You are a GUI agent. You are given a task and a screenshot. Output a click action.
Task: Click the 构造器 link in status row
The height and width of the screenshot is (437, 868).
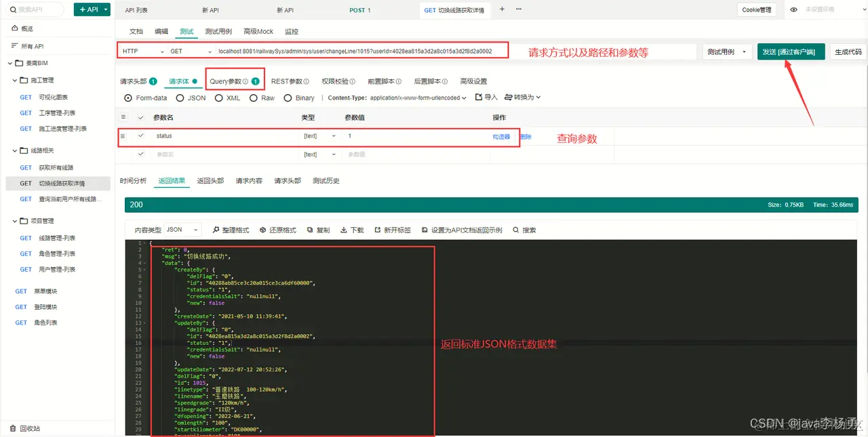(x=502, y=136)
